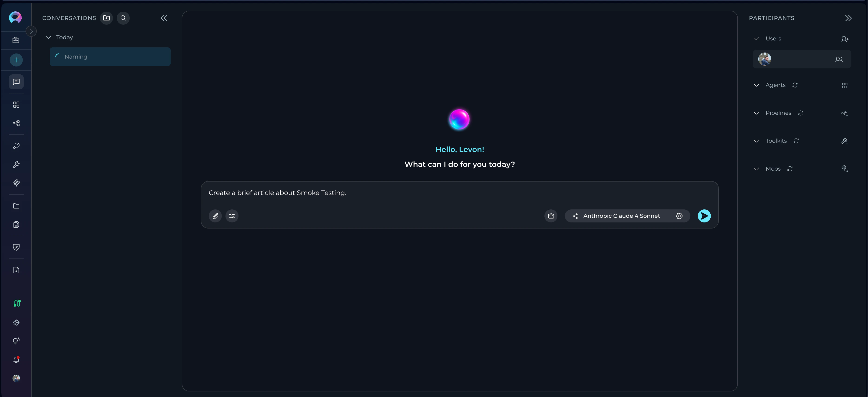Collapse the Users section
Image resolution: width=868 pixels, height=397 pixels.
[x=756, y=39]
